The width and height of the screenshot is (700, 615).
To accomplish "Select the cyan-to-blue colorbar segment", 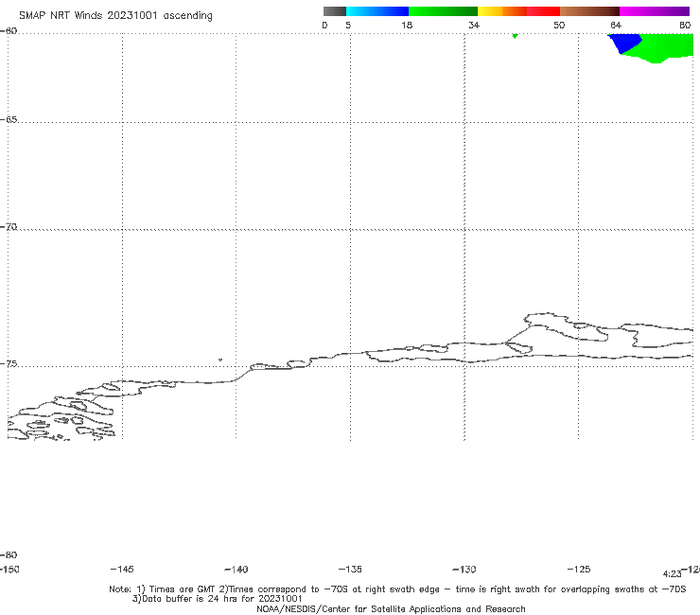I will tap(377, 11).
